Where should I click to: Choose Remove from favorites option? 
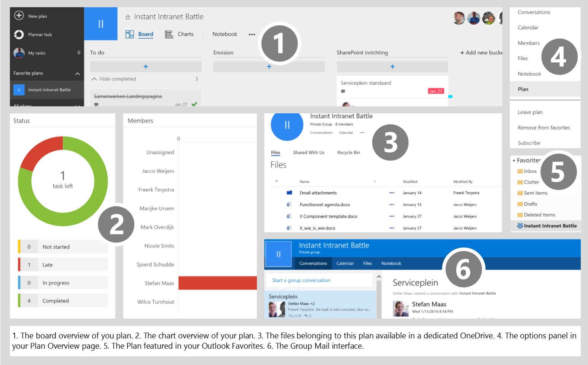pos(544,128)
